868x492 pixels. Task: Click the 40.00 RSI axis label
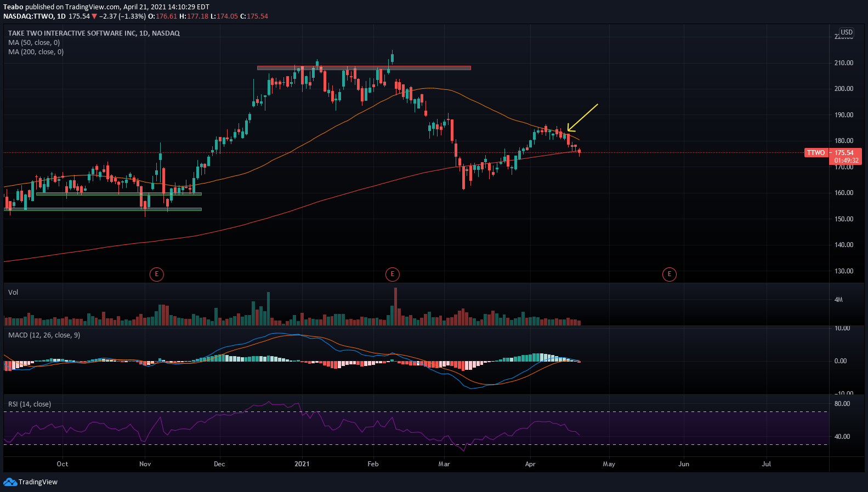coord(842,437)
